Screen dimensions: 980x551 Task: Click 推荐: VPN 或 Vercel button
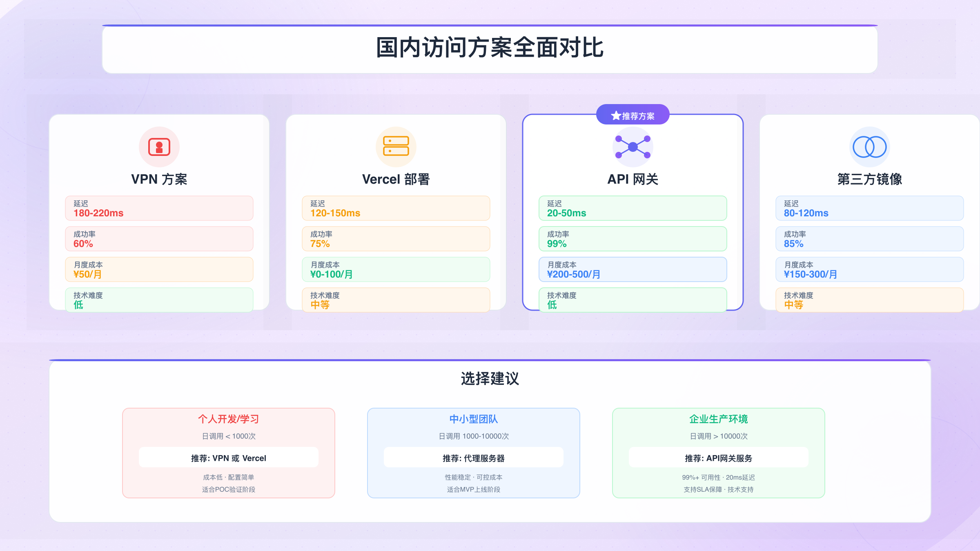point(229,458)
